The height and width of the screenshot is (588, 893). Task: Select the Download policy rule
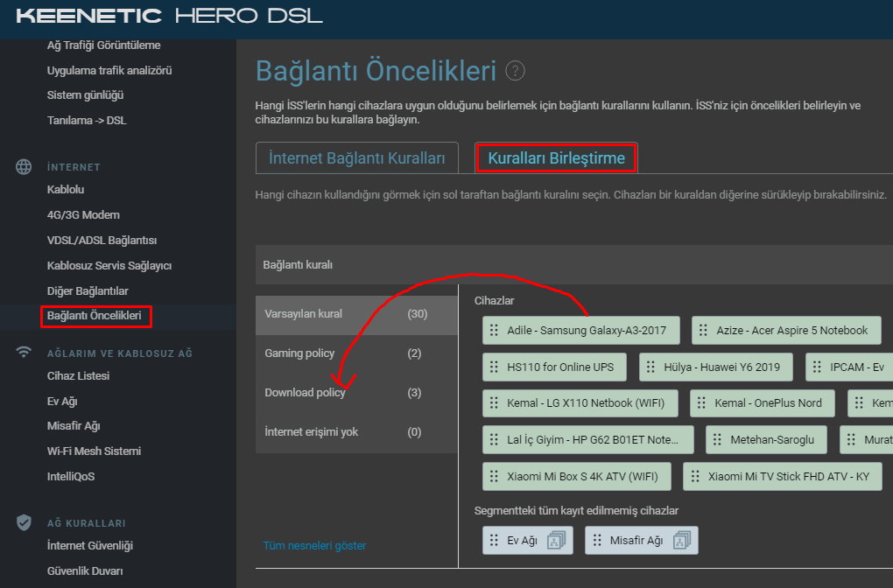pos(356,393)
